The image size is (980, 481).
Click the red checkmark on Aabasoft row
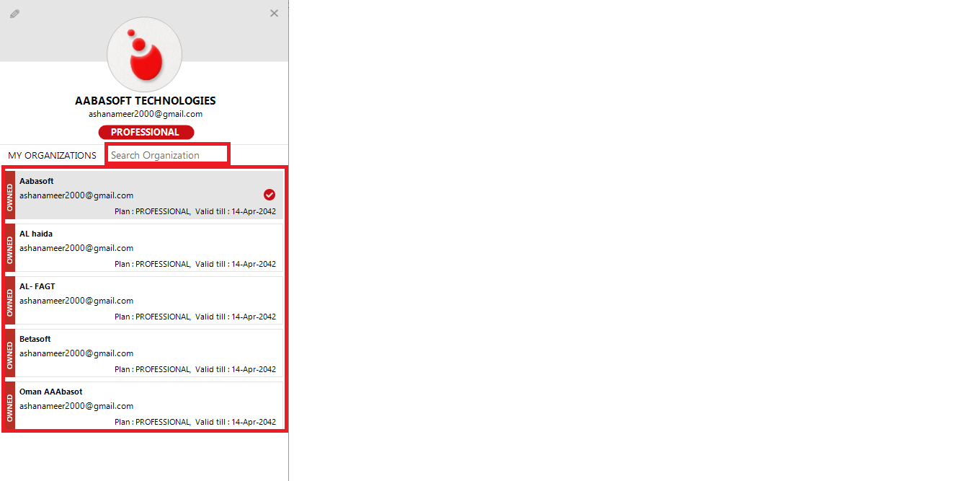269,195
